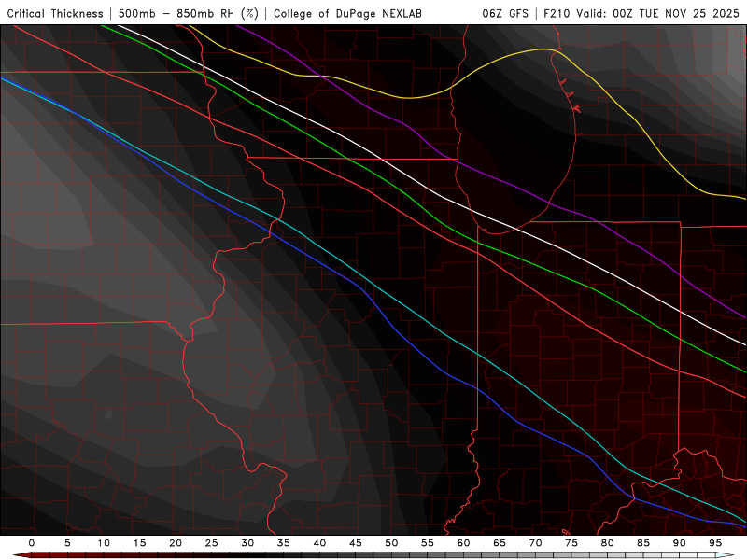Image resolution: width=747 pixels, height=560 pixels.
Task: Click the 5 value on the color scale
Action: 67,543
